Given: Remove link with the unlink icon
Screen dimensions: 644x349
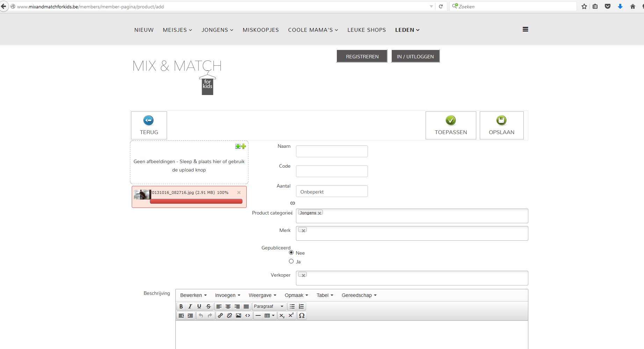Looking at the screenshot, I should [230, 315].
